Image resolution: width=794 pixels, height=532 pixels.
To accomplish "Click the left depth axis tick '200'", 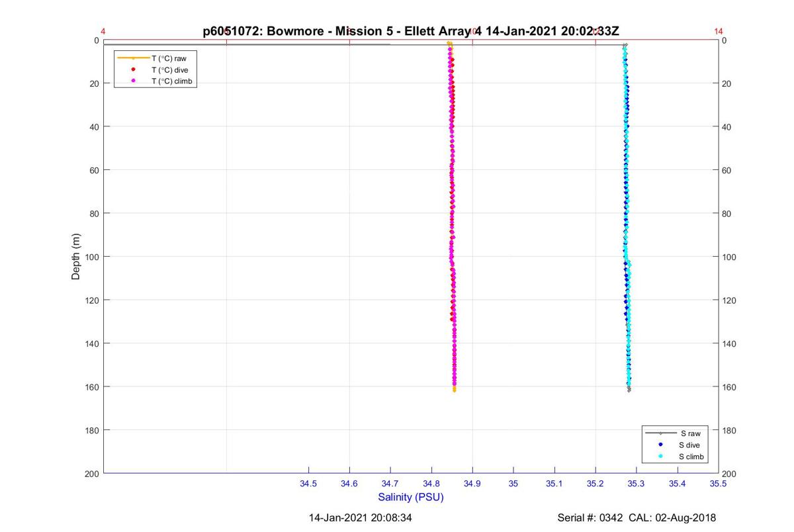I will pyautogui.click(x=91, y=474).
